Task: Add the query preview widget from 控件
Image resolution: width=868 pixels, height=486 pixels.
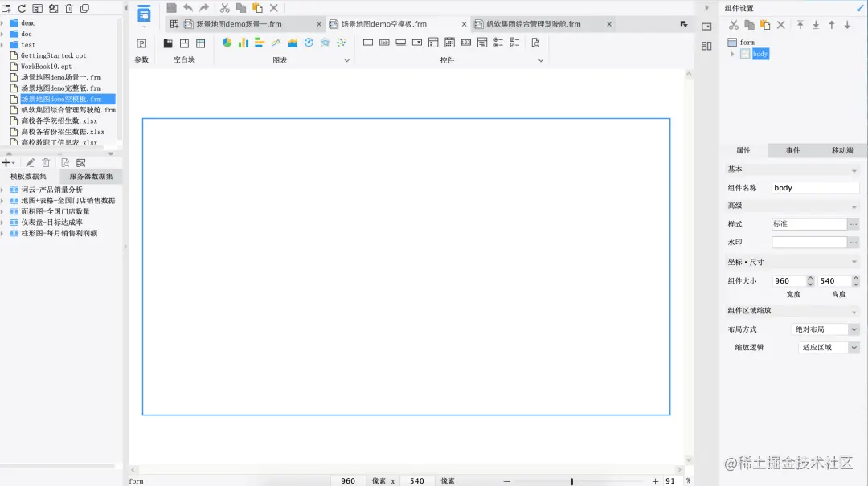Action: coord(535,43)
